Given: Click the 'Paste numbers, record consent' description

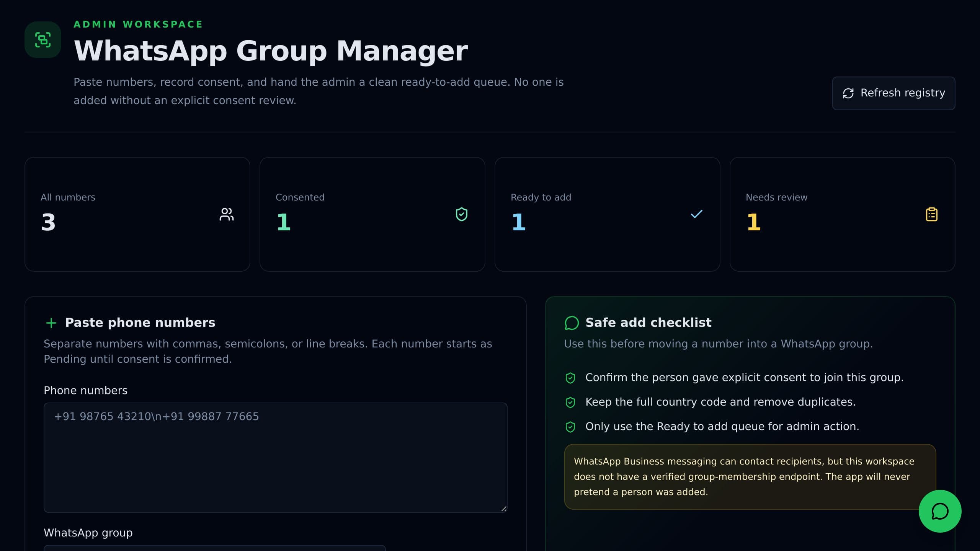Looking at the screenshot, I should [x=318, y=91].
